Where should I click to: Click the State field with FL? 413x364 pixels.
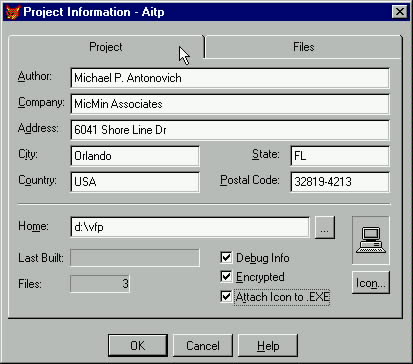pyautogui.click(x=340, y=156)
